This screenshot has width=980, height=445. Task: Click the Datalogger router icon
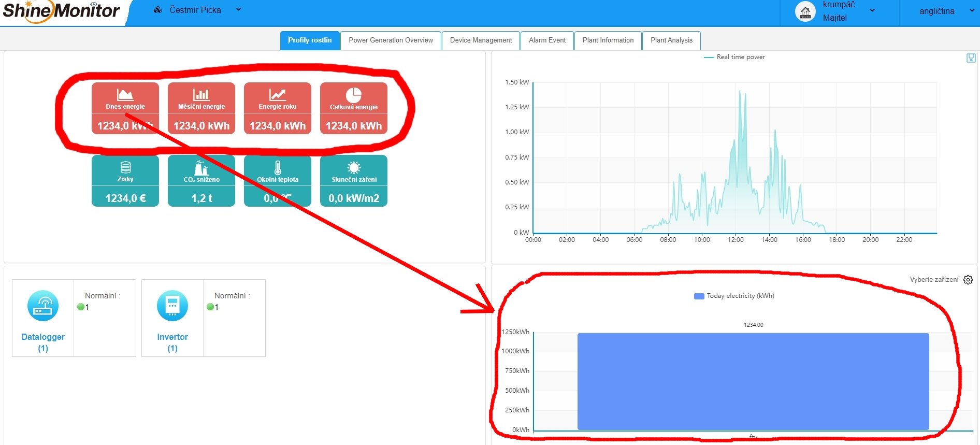click(43, 306)
